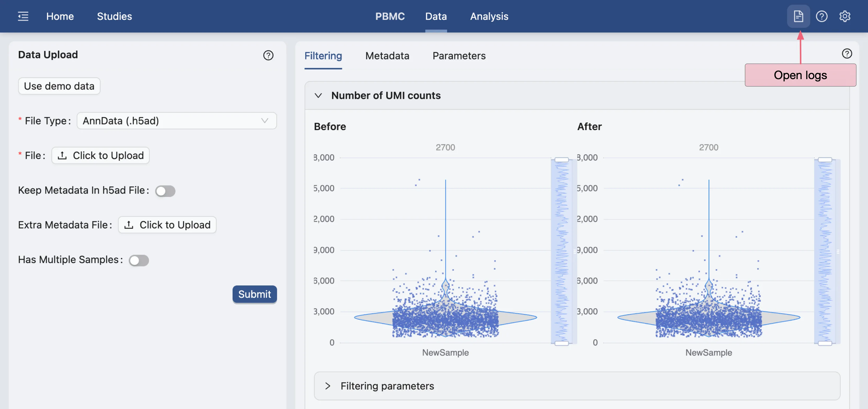The image size is (868, 409).
Task: Go to Analysis in top navigation
Action: (x=489, y=16)
